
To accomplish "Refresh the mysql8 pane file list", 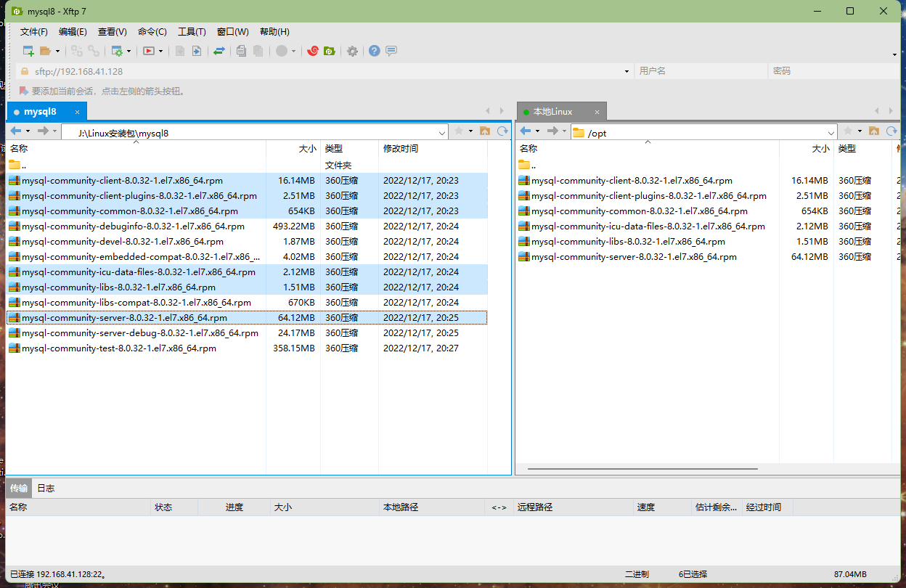I will tap(502, 131).
